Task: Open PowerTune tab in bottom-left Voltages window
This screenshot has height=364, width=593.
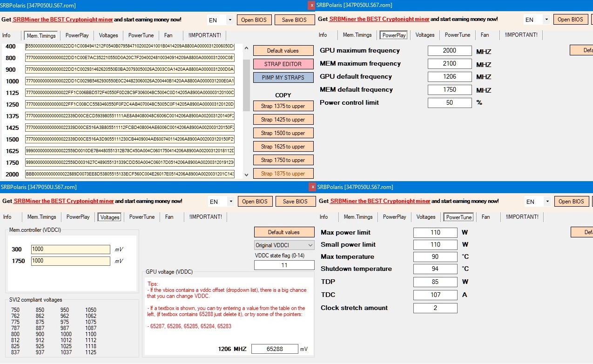Action: coord(142,217)
